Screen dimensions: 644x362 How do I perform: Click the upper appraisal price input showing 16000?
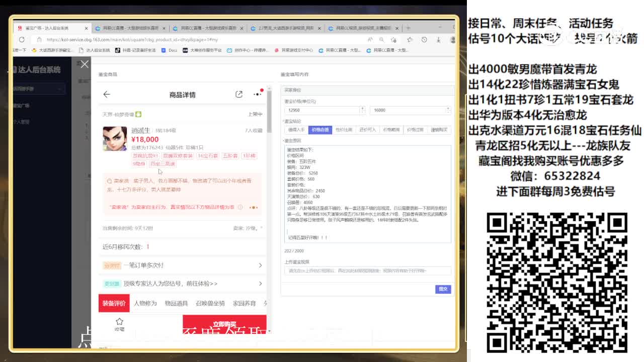(410, 110)
